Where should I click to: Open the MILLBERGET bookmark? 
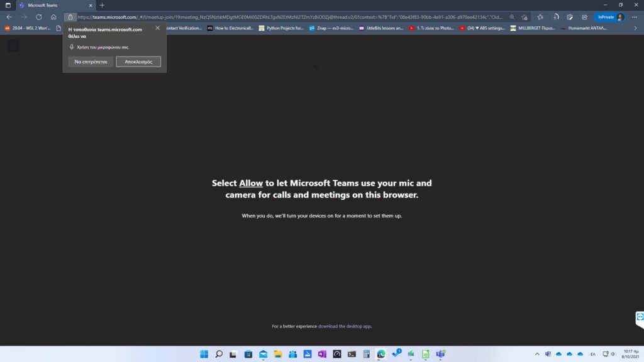click(533, 28)
